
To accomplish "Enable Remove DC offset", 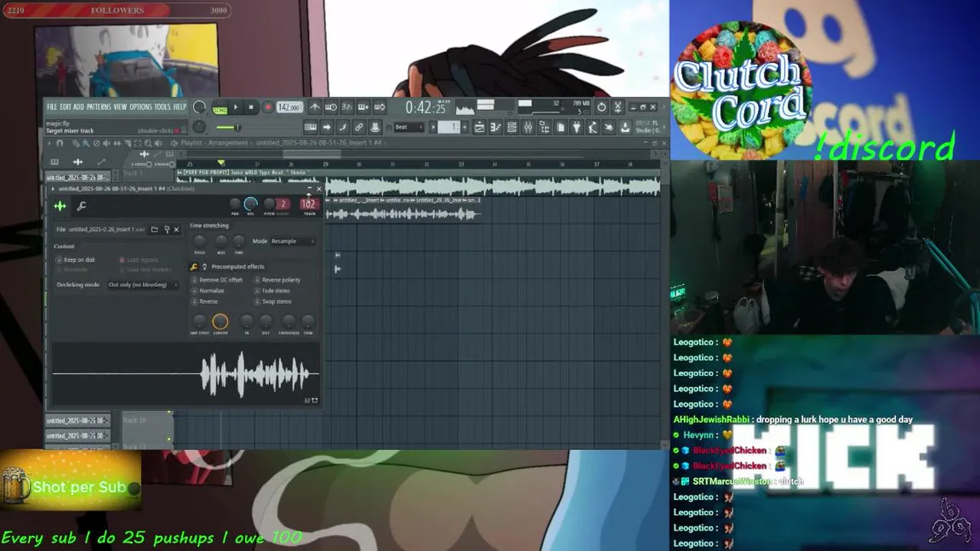I will click(x=217, y=280).
